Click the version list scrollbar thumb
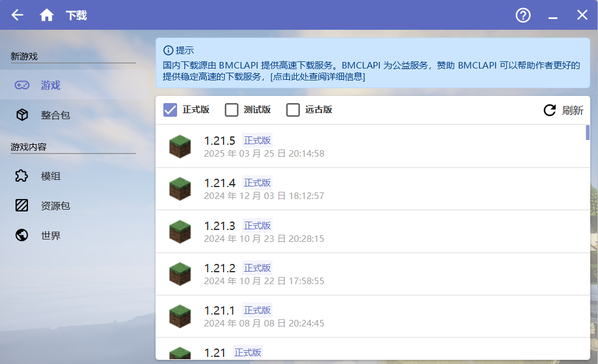 (x=587, y=133)
